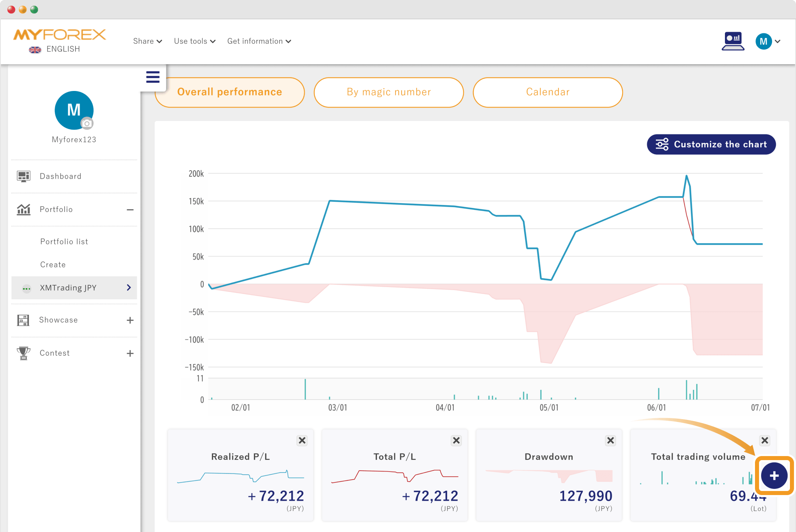Image resolution: width=796 pixels, height=532 pixels.
Task: Expand the Showcase section
Action: pos(130,320)
